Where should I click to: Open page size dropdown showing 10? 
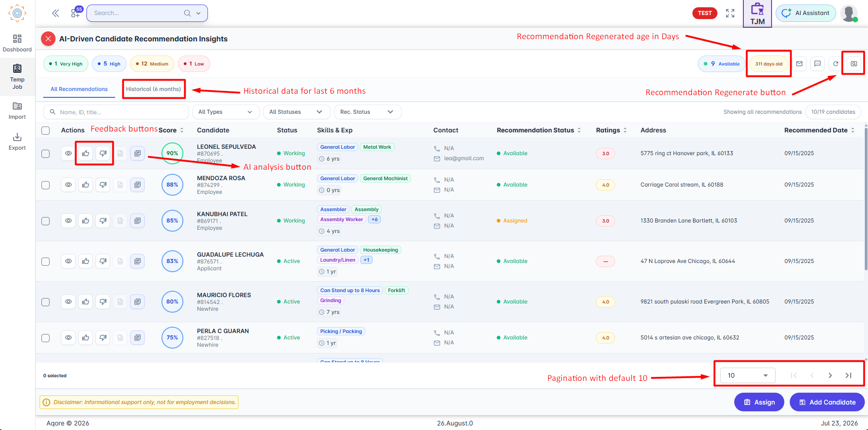748,375
